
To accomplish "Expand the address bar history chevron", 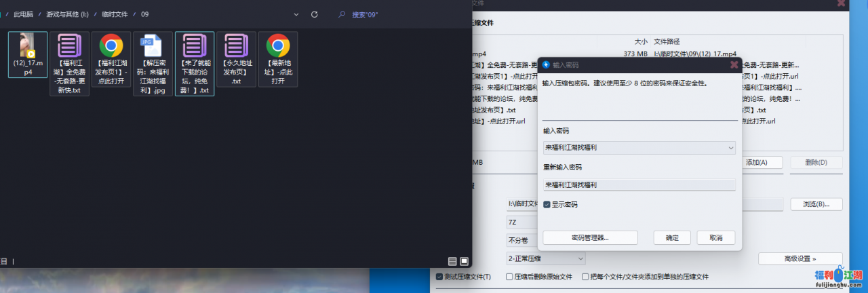I will (296, 14).
